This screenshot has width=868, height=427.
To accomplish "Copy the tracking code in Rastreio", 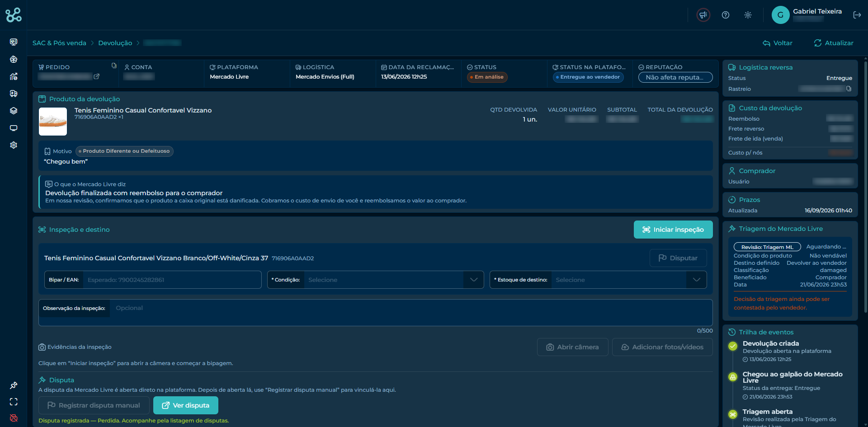I will (849, 89).
